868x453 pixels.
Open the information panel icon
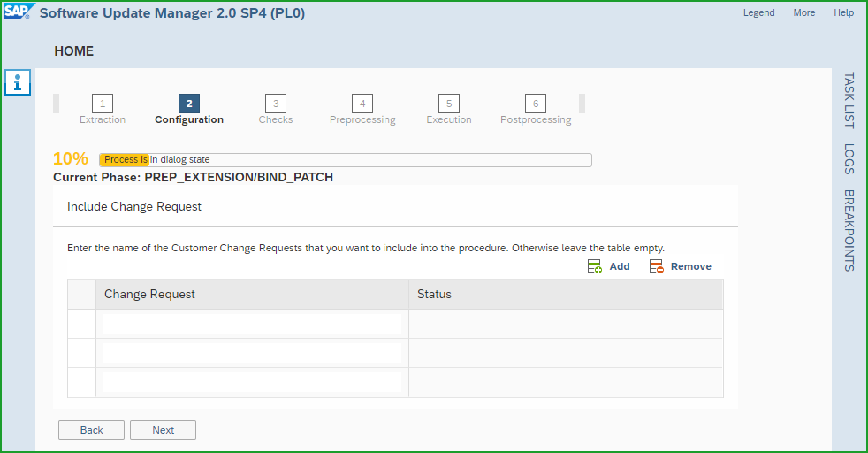click(18, 82)
